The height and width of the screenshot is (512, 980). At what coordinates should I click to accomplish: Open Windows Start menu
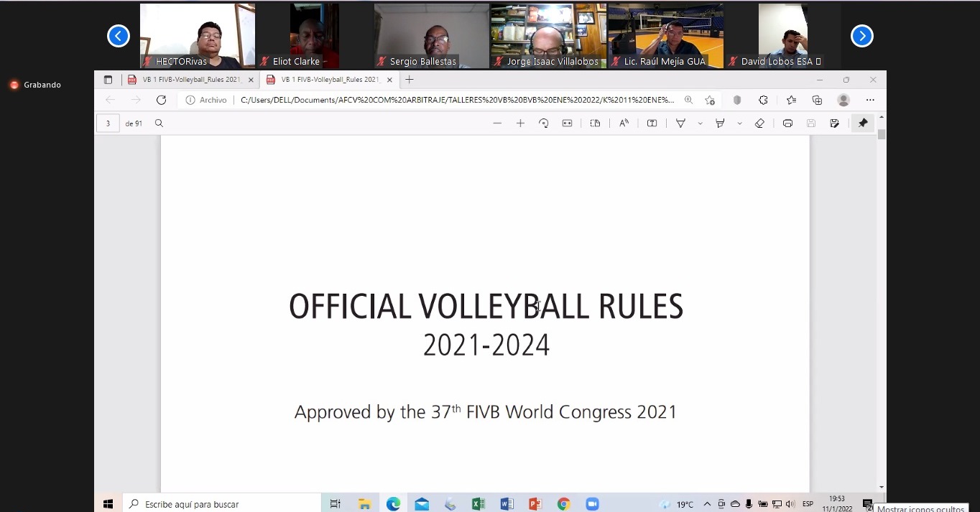[108, 504]
